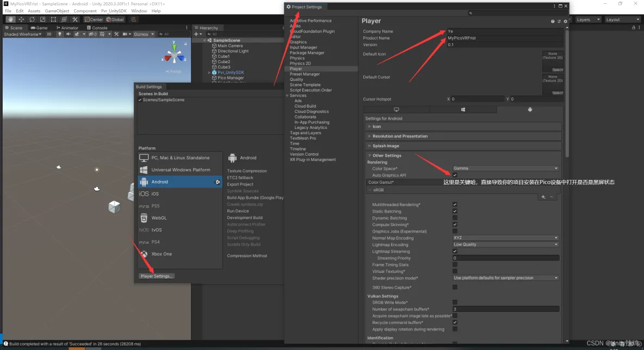This screenshot has height=350, width=644.
Task: Open the standalone desktop platform settings tab
Action: coord(397,110)
